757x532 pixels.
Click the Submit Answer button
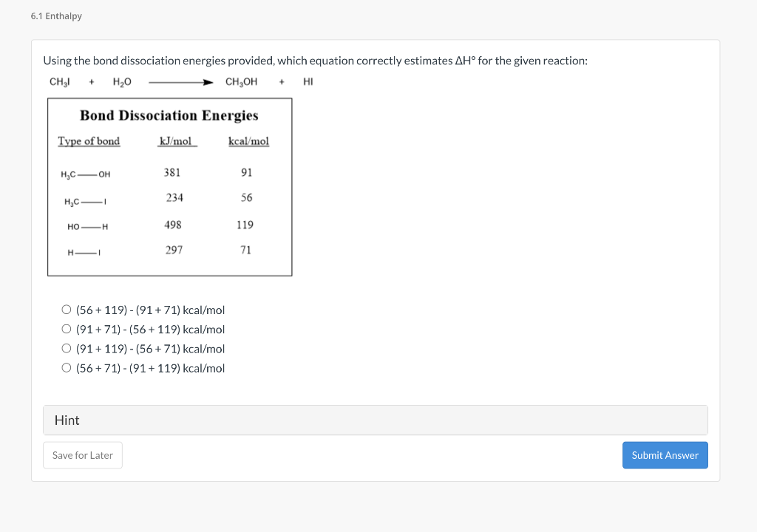[x=665, y=455]
